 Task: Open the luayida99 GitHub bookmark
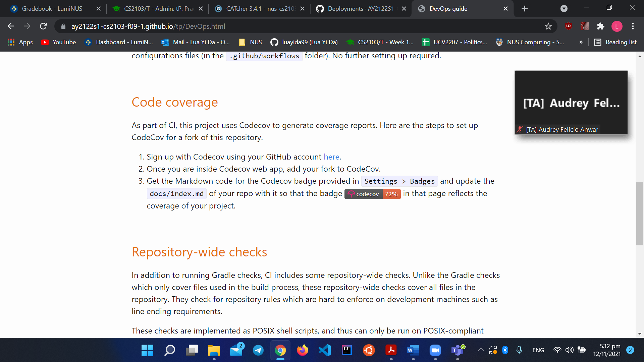pos(304,42)
